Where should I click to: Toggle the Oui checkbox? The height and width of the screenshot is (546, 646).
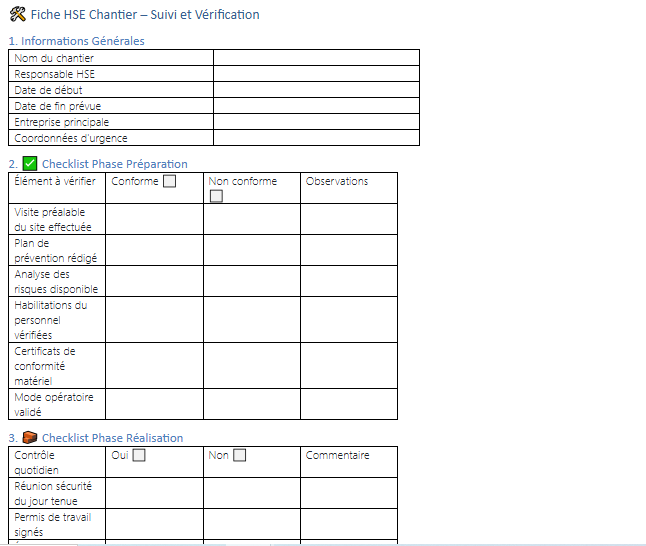click(x=139, y=455)
